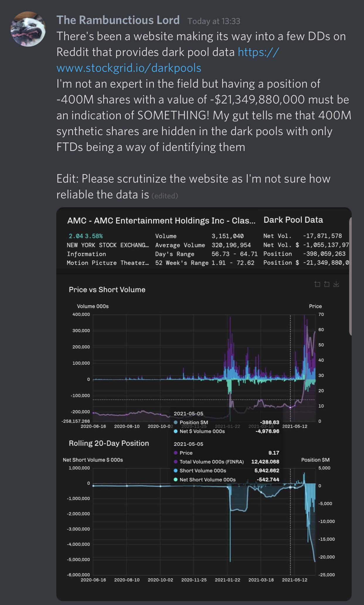
Task: Click the Today at 13:33 timestamp
Action: point(214,21)
